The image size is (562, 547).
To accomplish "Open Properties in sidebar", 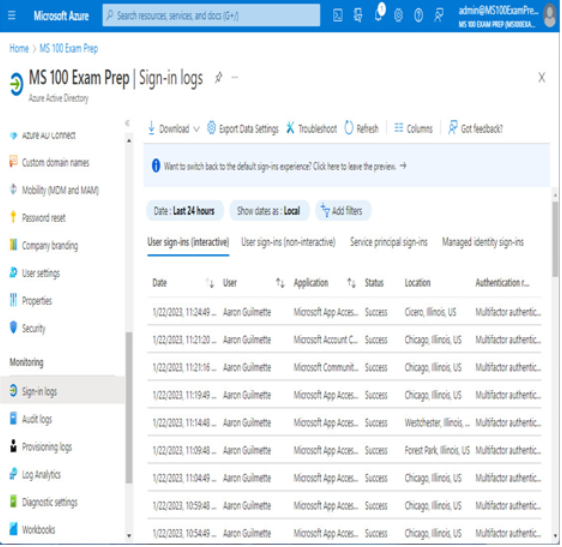I will pyautogui.click(x=37, y=301).
